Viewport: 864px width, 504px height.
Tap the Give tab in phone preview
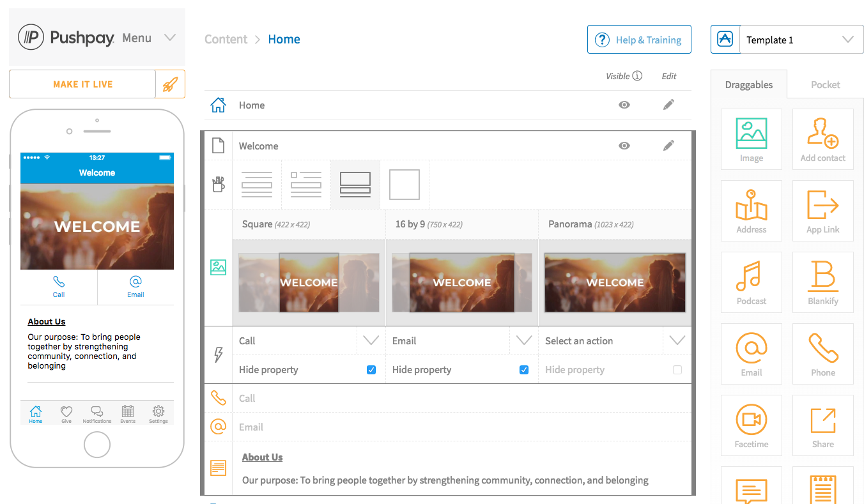(x=66, y=413)
